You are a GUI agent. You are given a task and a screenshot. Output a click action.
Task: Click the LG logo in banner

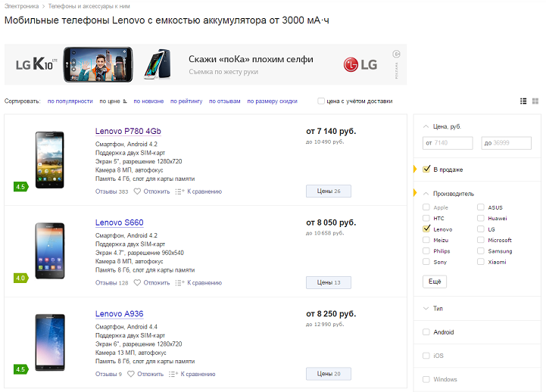tap(360, 64)
